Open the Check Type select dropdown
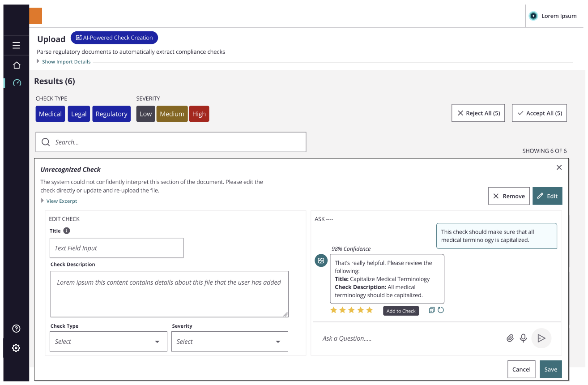This screenshot has height=385, width=588. click(108, 342)
